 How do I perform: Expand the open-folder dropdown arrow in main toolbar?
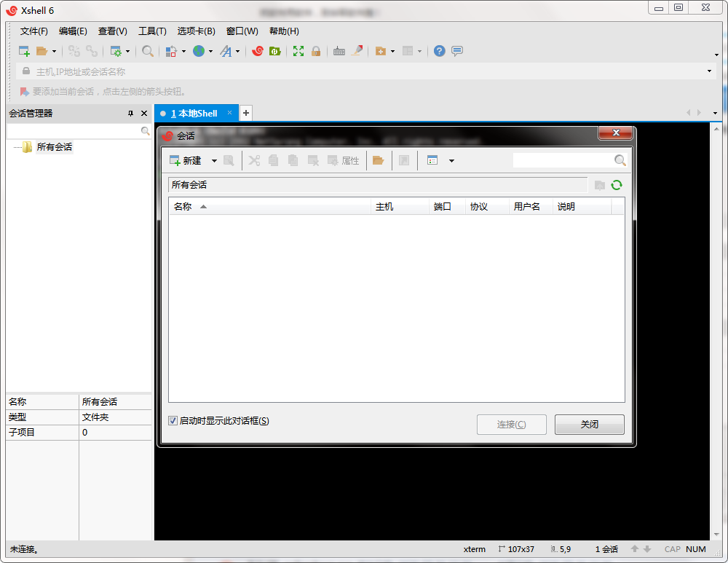pos(54,51)
